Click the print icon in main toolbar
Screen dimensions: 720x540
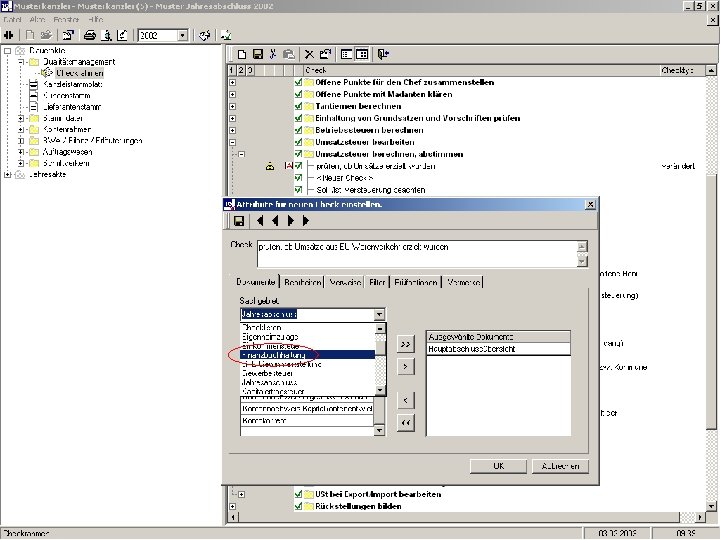pos(90,35)
